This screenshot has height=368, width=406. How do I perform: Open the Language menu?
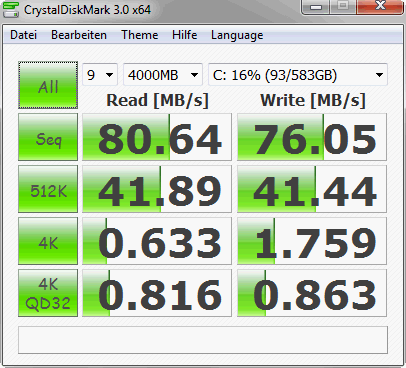pos(237,35)
